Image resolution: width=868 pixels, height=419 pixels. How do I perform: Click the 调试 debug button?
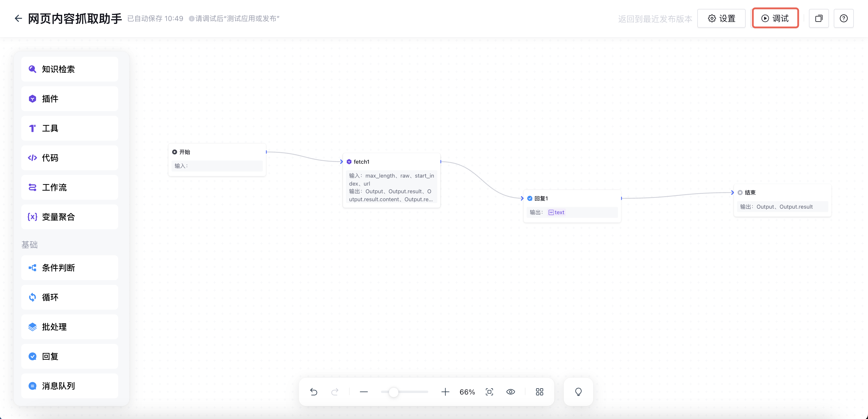(x=775, y=18)
